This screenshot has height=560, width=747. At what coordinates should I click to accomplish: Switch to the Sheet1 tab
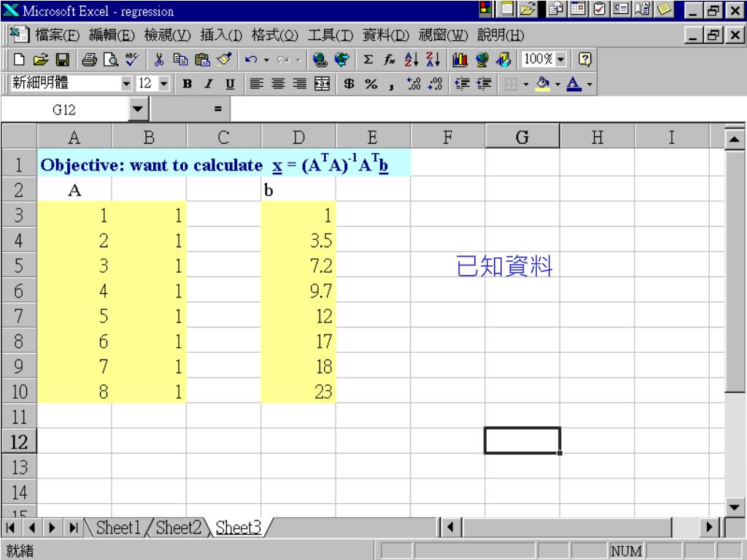(118, 528)
